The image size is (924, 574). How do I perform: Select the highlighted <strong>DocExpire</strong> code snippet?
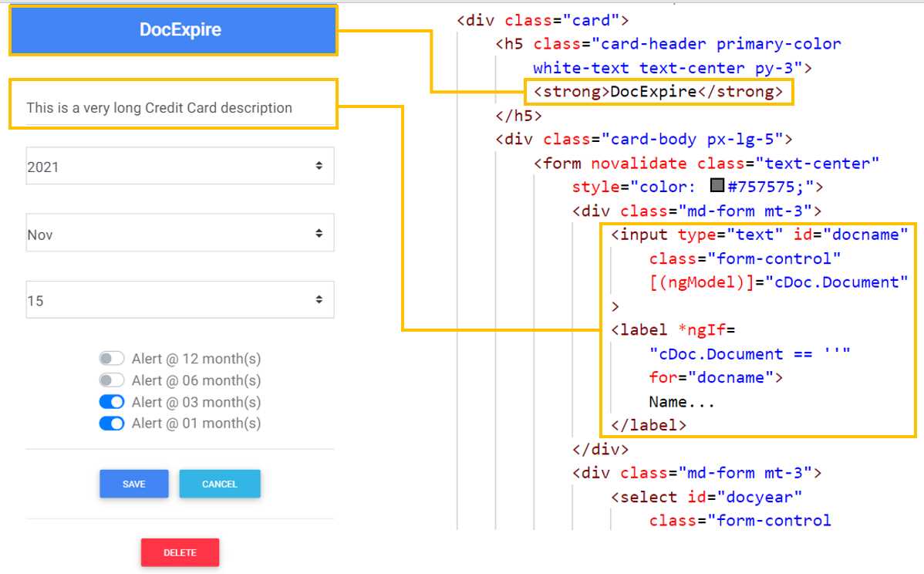point(659,91)
